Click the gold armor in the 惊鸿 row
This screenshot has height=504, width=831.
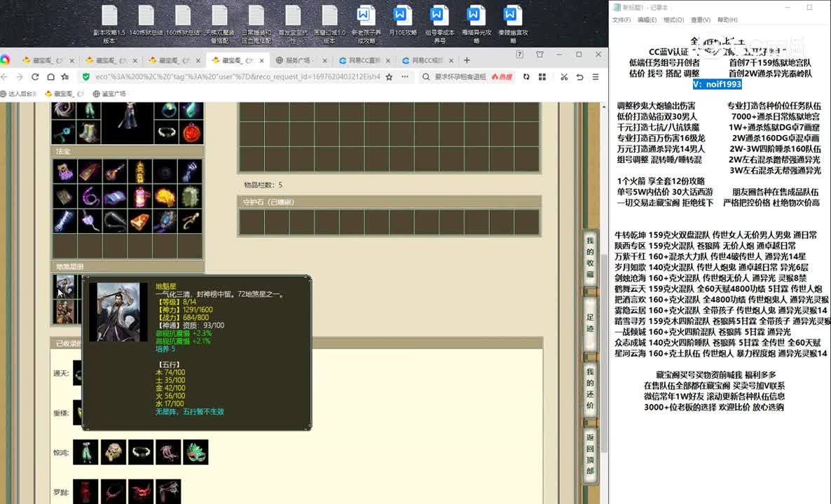pos(114,452)
